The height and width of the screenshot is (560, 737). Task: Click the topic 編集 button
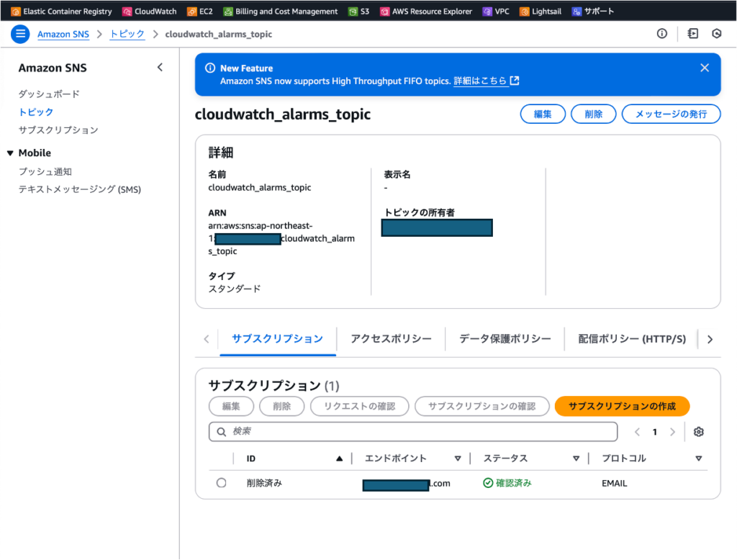(543, 114)
